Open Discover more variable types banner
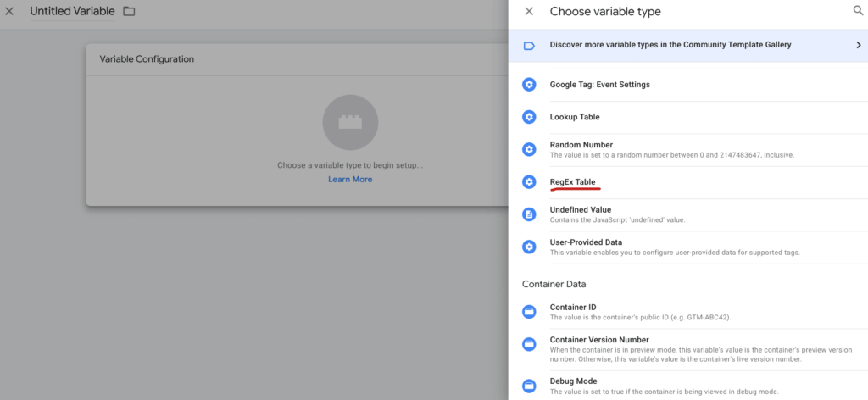The width and height of the screenshot is (868, 400). pos(670,45)
